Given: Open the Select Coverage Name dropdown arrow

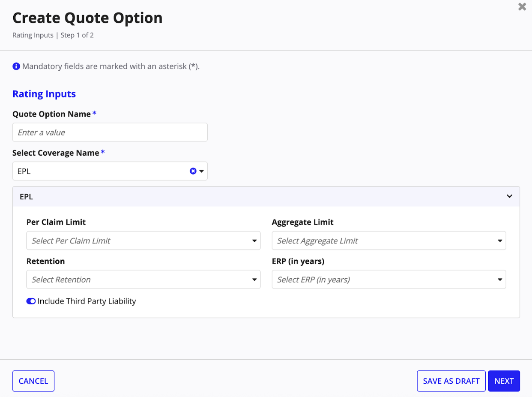Looking at the screenshot, I should (x=201, y=171).
